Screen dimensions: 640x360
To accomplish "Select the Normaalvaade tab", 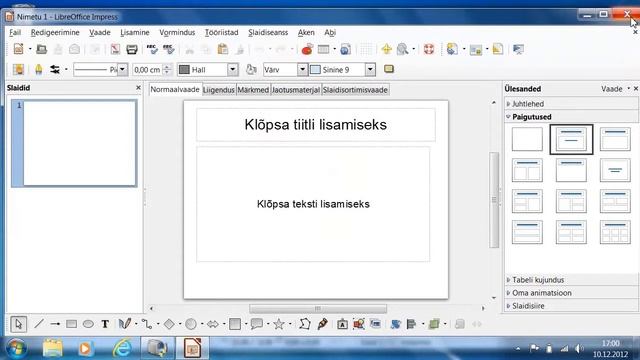I will tap(175, 89).
